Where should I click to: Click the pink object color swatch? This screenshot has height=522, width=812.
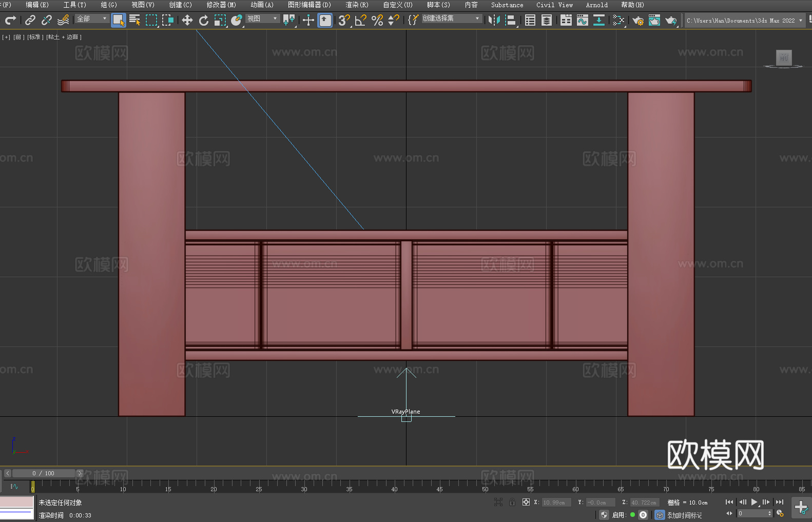(x=17, y=501)
